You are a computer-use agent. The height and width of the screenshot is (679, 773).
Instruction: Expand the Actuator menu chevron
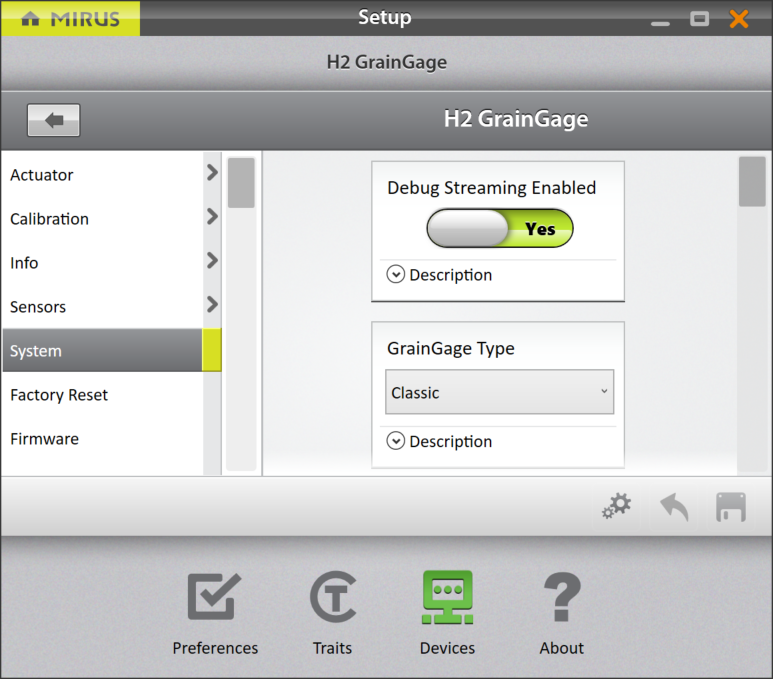pyautogui.click(x=212, y=173)
